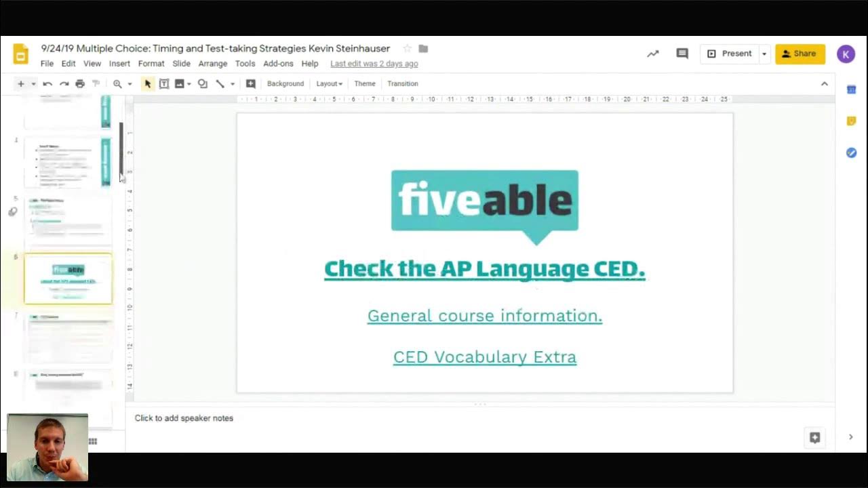Image resolution: width=868 pixels, height=488 pixels.
Task: Open the Tools menu
Action: tap(245, 64)
